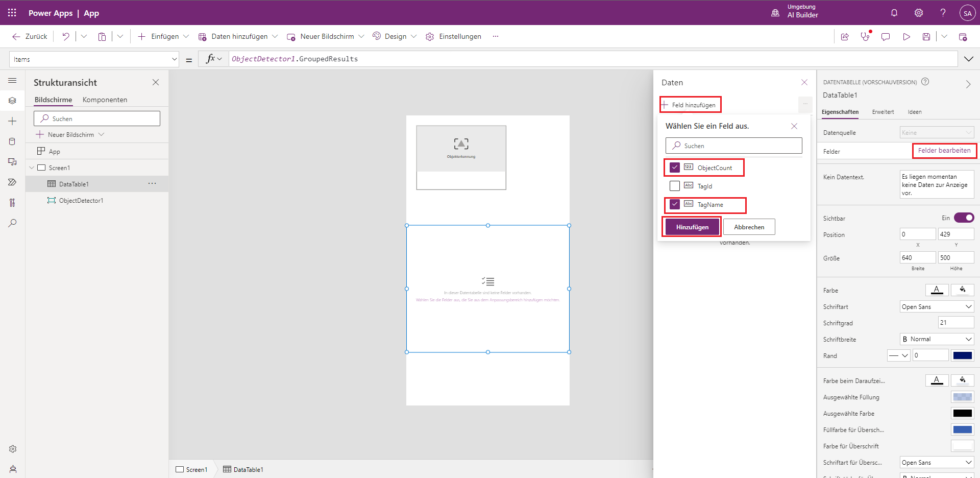Viewport: 980px width, 478px height.
Task: Open the comments icon
Action: tap(886, 37)
